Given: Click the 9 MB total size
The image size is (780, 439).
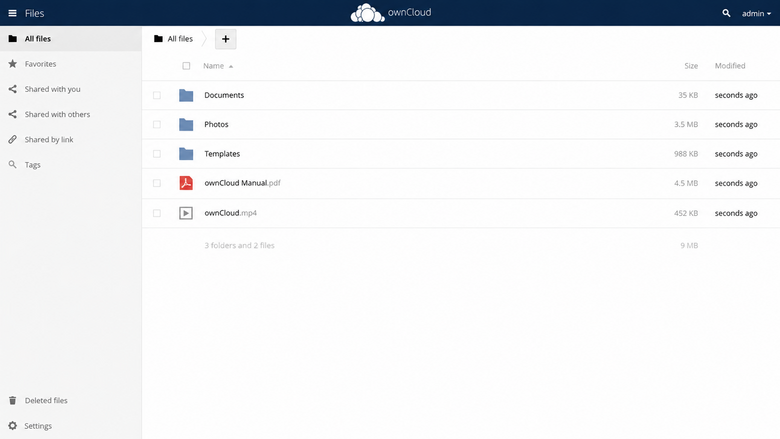Looking at the screenshot, I should (689, 245).
